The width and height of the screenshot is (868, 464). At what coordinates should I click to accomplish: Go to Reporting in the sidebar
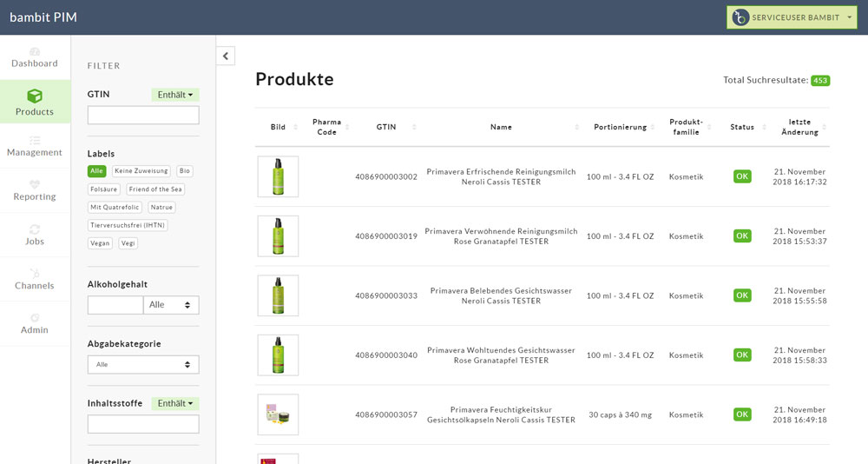[x=35, y=190]
